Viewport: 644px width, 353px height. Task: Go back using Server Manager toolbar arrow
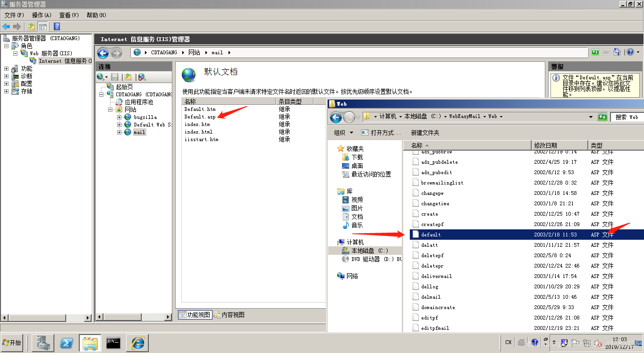(6, 26)
